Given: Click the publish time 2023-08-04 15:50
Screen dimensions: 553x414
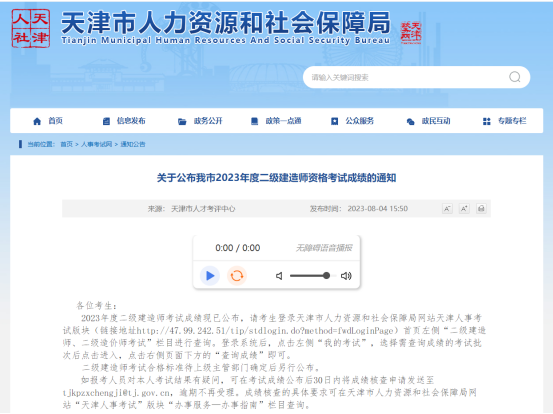Looking at the screenshot, I should (378, 209).
